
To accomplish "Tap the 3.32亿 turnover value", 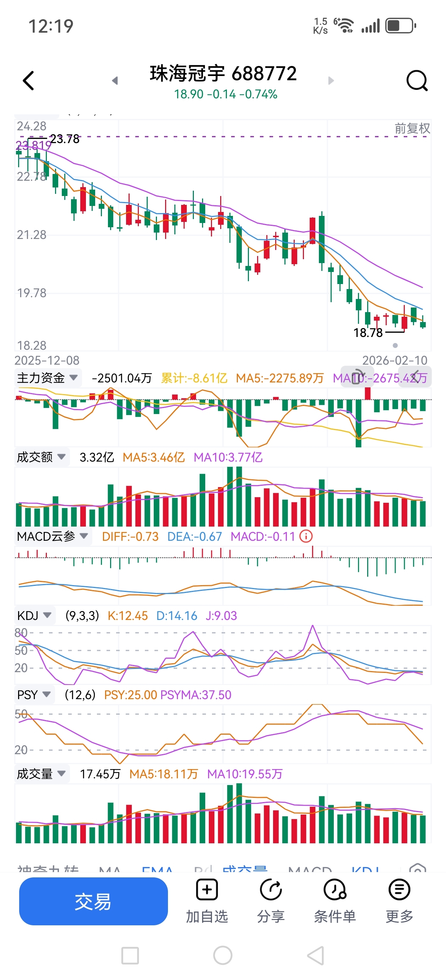I will pos(97,457).
